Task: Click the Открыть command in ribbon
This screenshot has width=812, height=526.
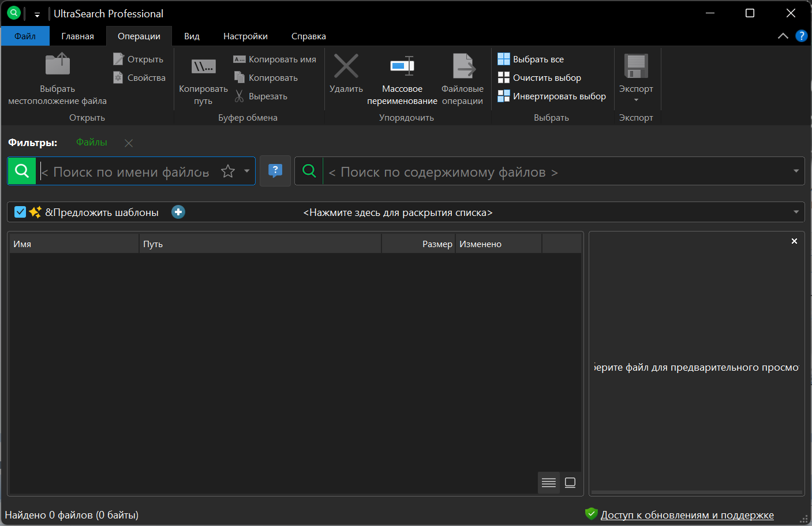Action: tap(139, 59)
